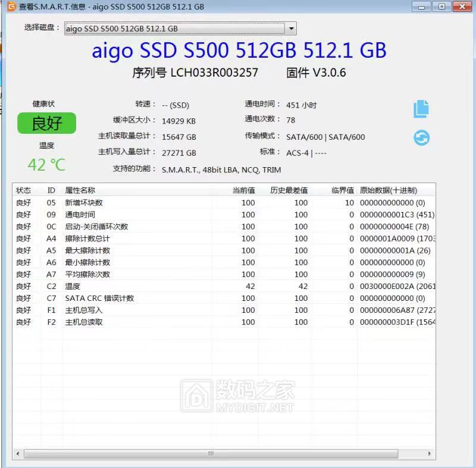476x468 pixels.
Task: Open the 选择磁盘 disk selector dropdown
Action: coord(178,28)
